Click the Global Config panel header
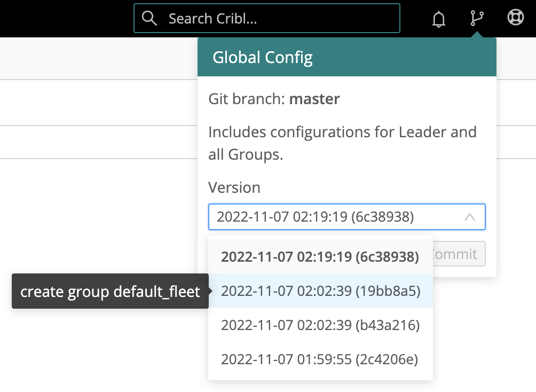This screenshot has width=536, height=392. click(347, 57)
